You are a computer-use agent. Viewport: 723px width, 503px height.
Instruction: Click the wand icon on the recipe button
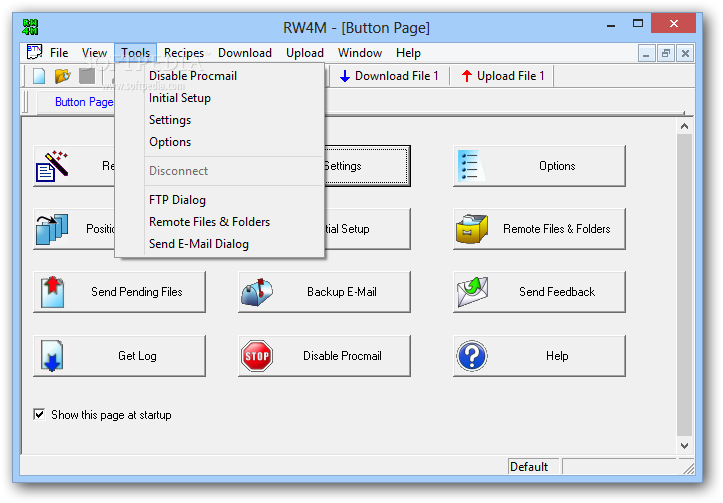click(53, 166)
